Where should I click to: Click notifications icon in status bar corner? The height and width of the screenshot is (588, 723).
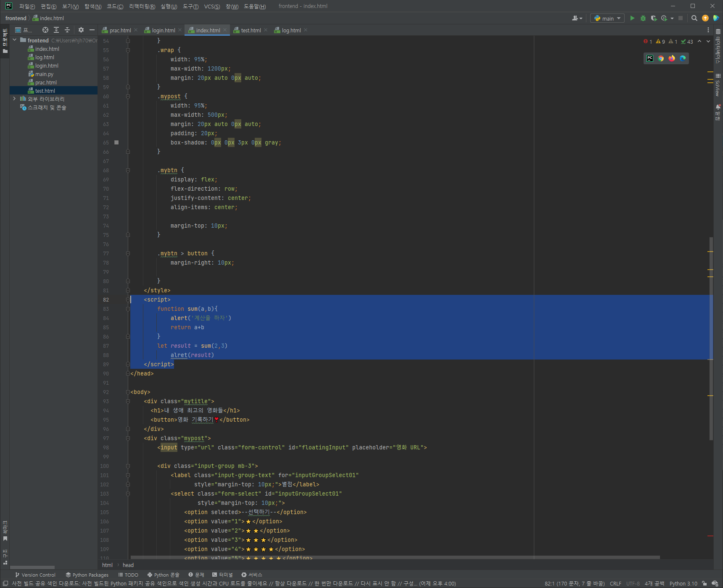(x=715, y=583)
